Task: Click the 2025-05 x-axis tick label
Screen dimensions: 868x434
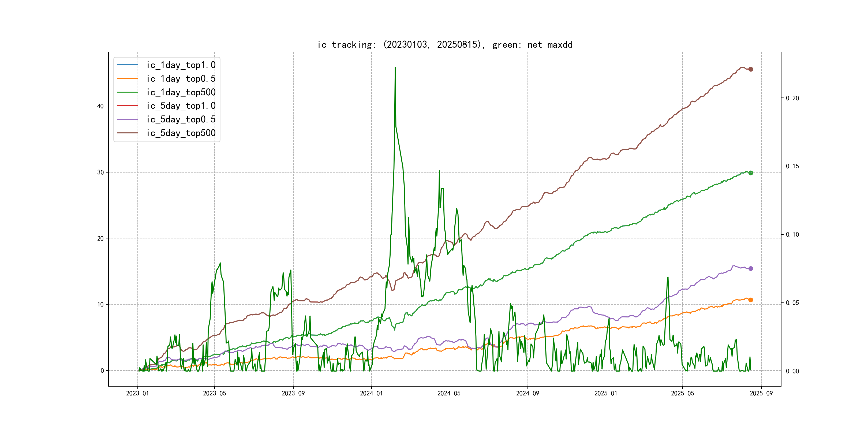Action: 682,393
